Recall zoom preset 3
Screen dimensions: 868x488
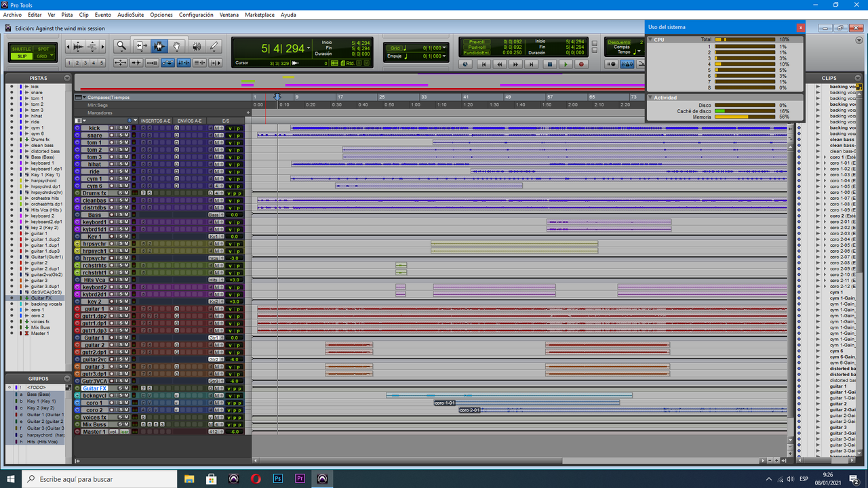[85, 63]
